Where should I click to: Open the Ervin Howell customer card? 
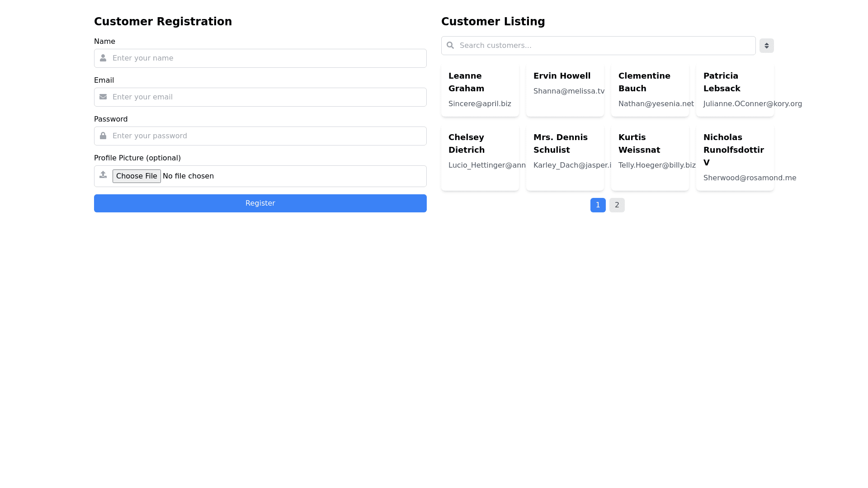(565, 90)
